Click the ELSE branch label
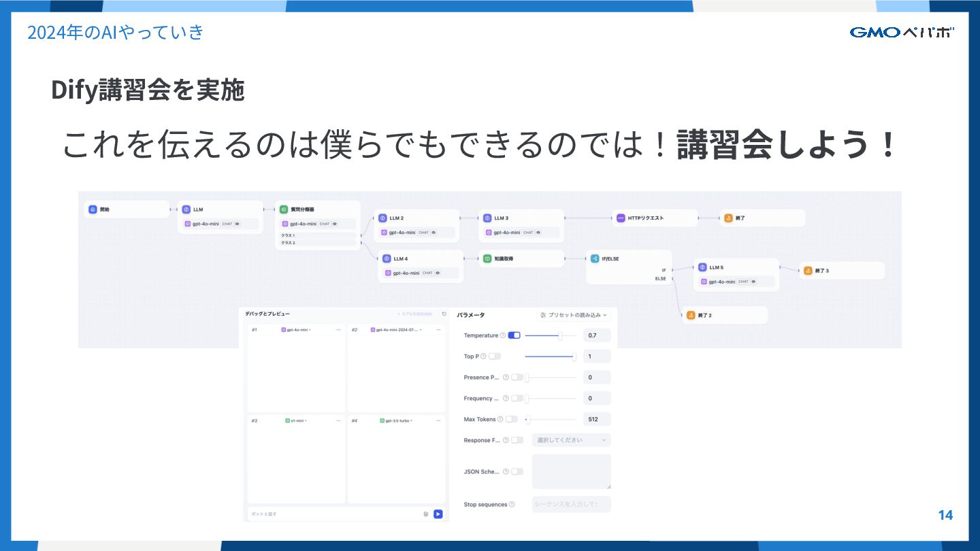This screenshot has width=980, height=551. (661, 278)
